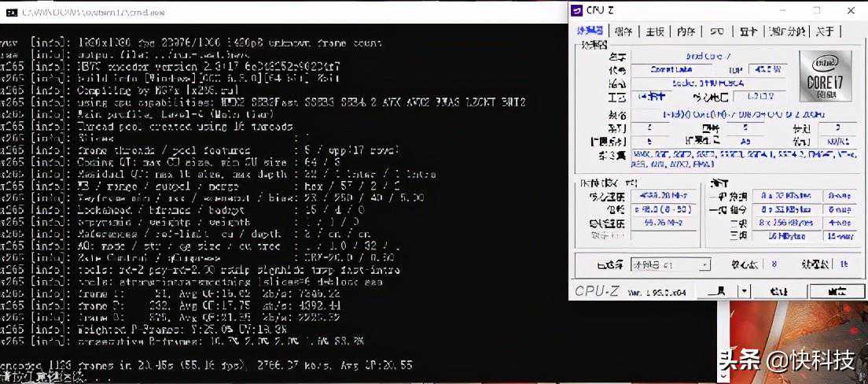Click the core speed value field
868x384 pixels.
click(x=664, y=195)
